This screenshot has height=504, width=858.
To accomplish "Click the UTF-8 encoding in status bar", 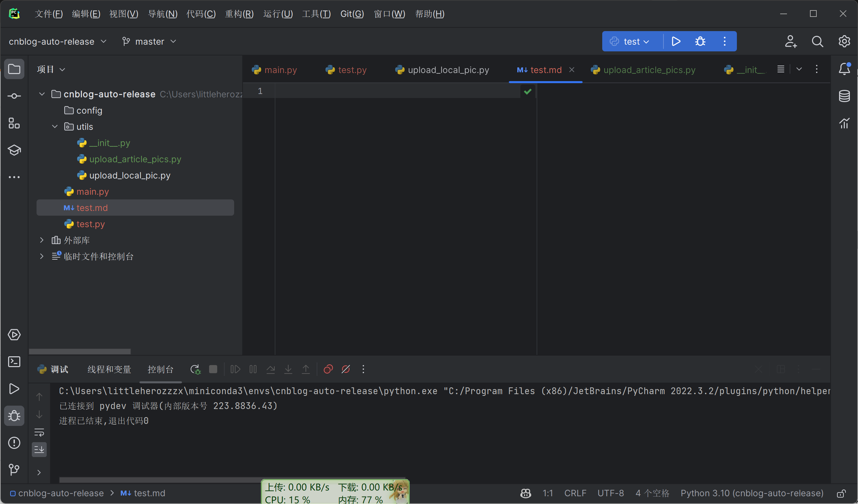I will (x=610, y=494).
